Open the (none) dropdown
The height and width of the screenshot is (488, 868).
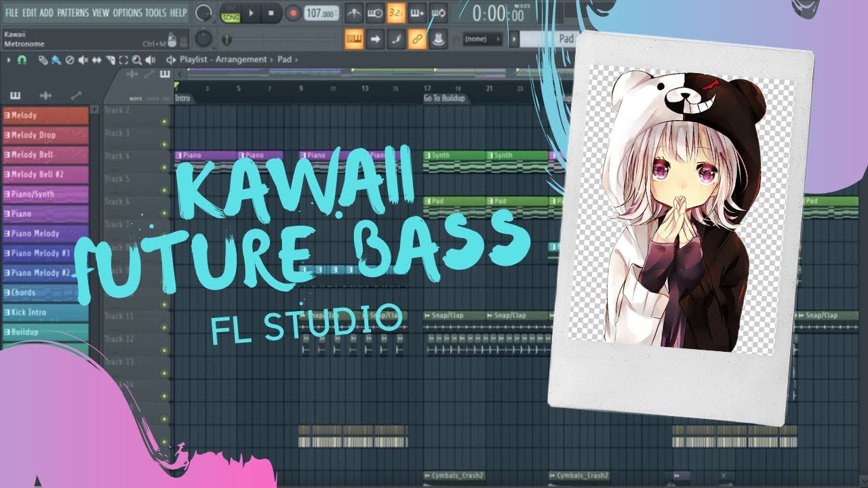tap(483, 39)
